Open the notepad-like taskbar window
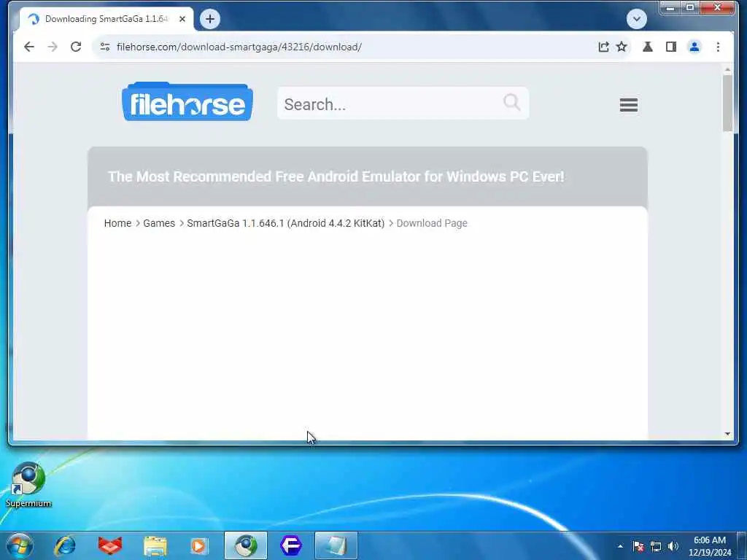The height and width of the screenshot is (560, 747). 336,545
